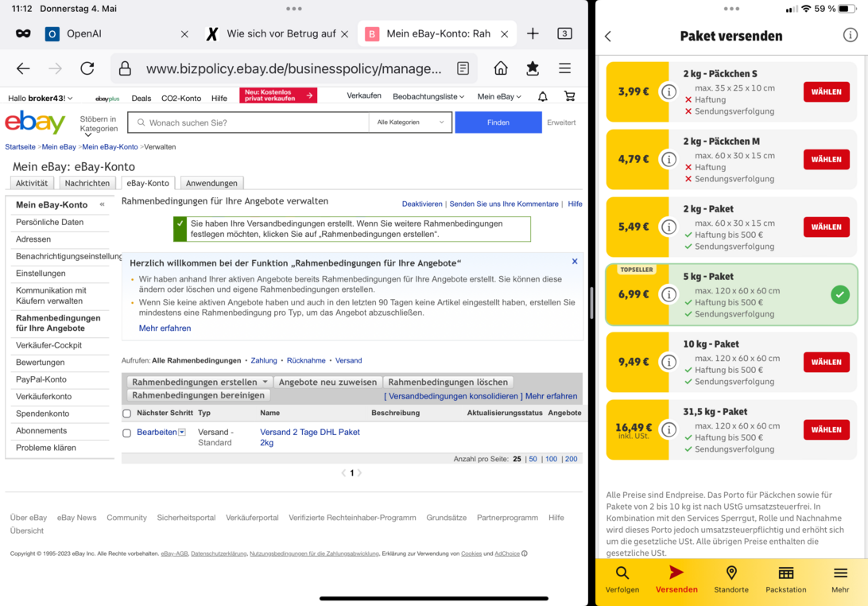Expand Alle Kategorien dropdown
This screenshot has width=868, height=606.
click(x=410, y=122)
